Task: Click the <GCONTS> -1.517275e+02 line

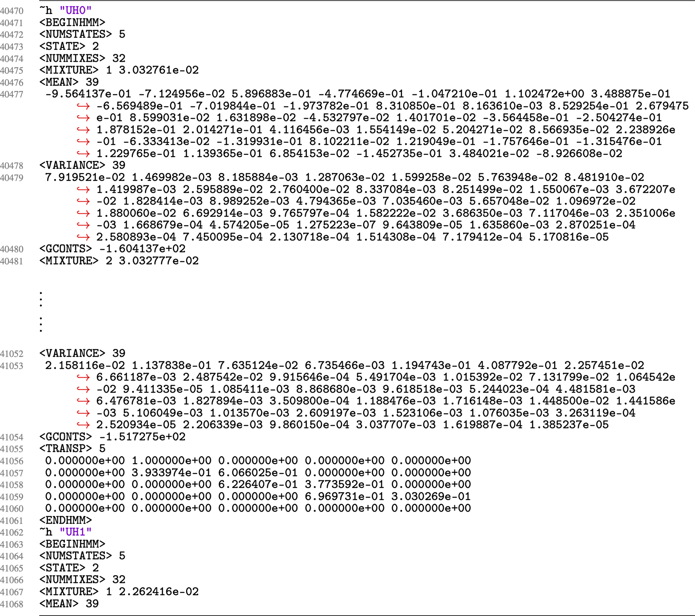Action: click(x=112, y=437)
